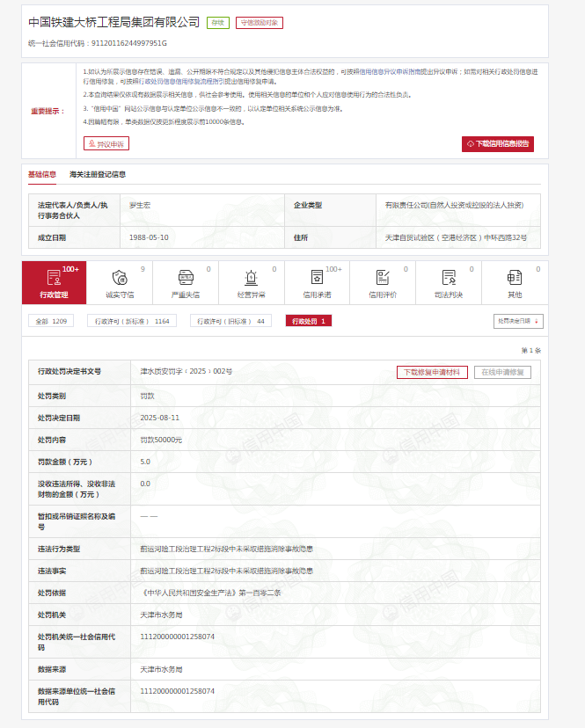Select the credit code 91120116244997951G
This screenshot has width=585, height=728.
(129, 43)
